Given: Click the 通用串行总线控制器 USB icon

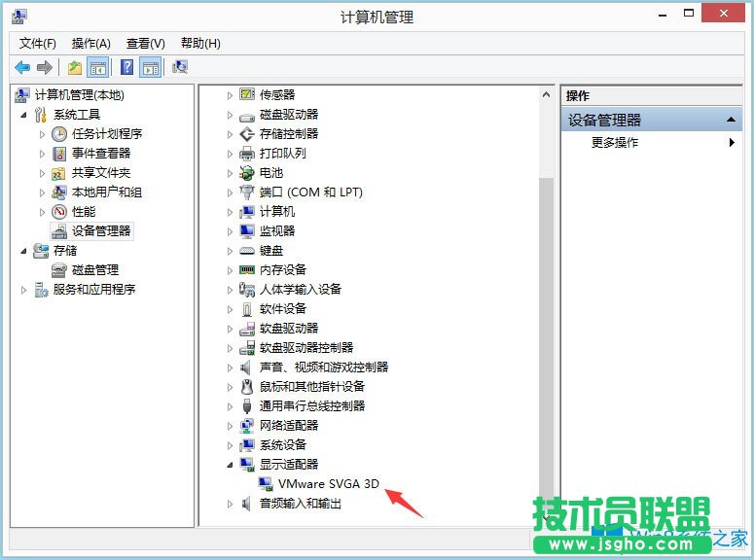Looking at the screenshot, I should pyautogui.click(x=247, y=406).
